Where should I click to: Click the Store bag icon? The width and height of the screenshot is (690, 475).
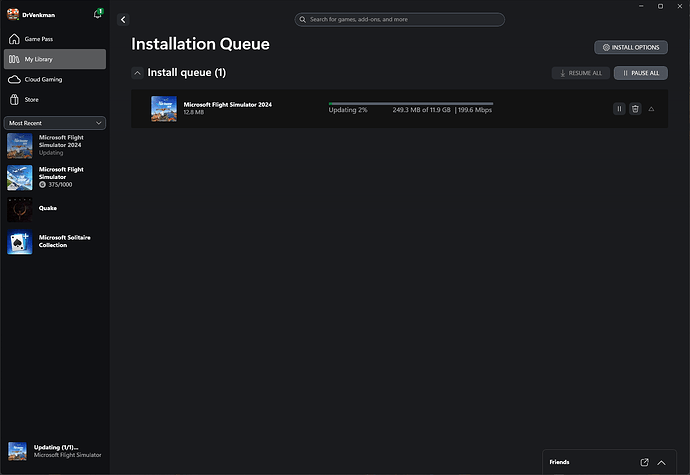tap(14, 99)
